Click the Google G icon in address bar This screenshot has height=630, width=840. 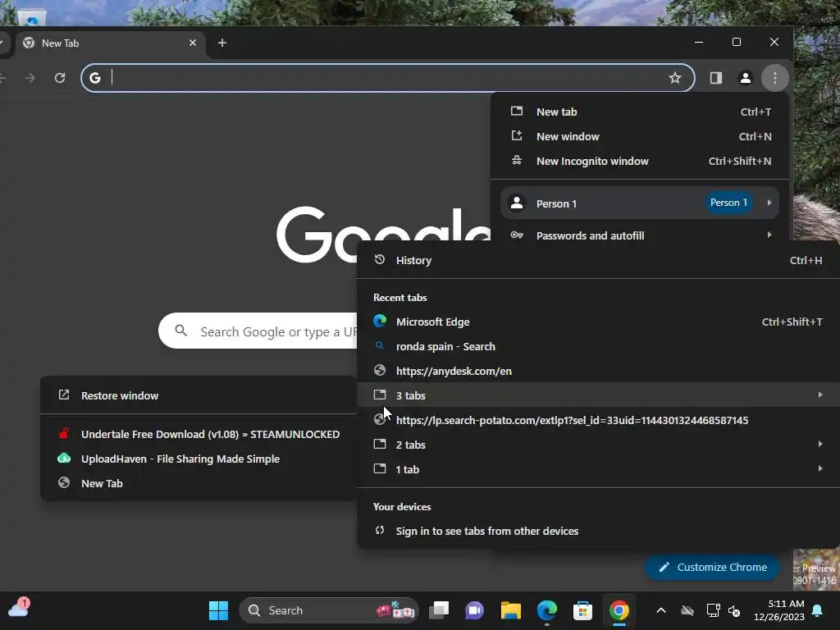95,78
